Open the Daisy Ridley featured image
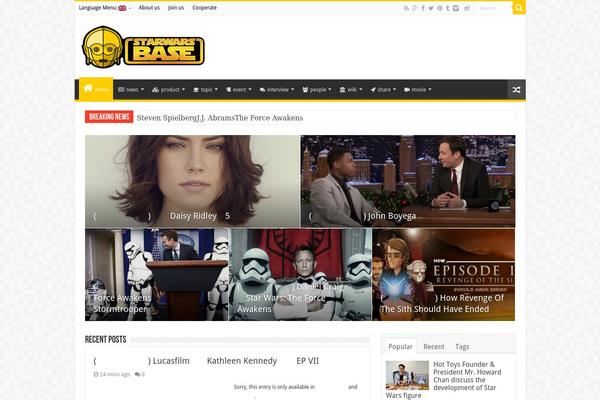This screenshot has height=400, width=600. (192, 181)
